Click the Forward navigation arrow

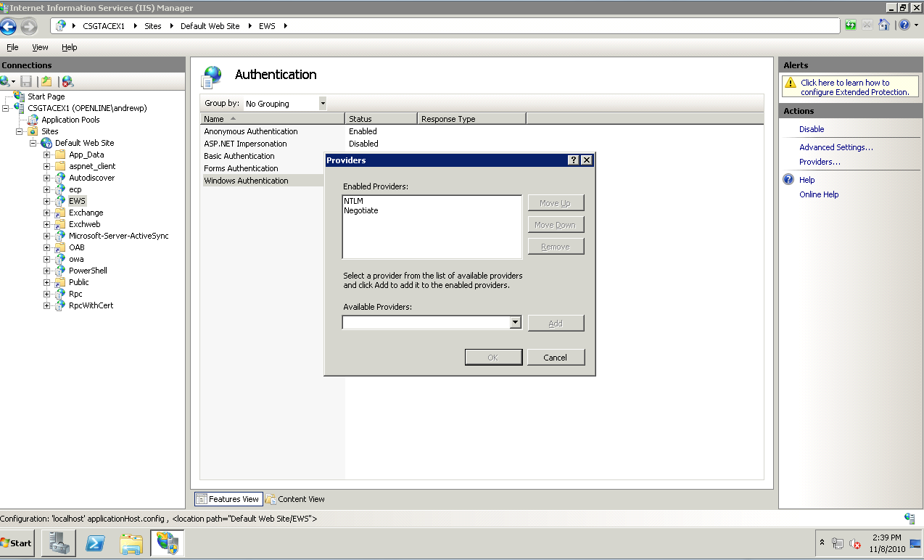coord(28,27)
